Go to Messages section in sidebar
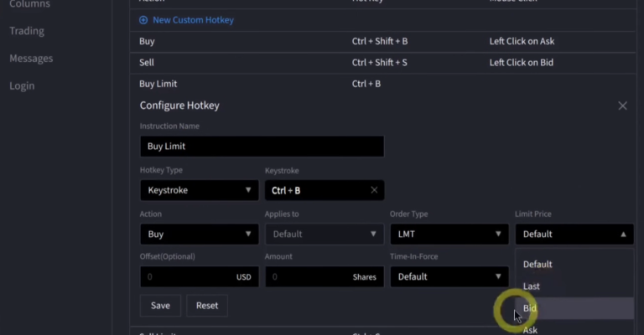This screenshot has height=335, width=644. 31,59
